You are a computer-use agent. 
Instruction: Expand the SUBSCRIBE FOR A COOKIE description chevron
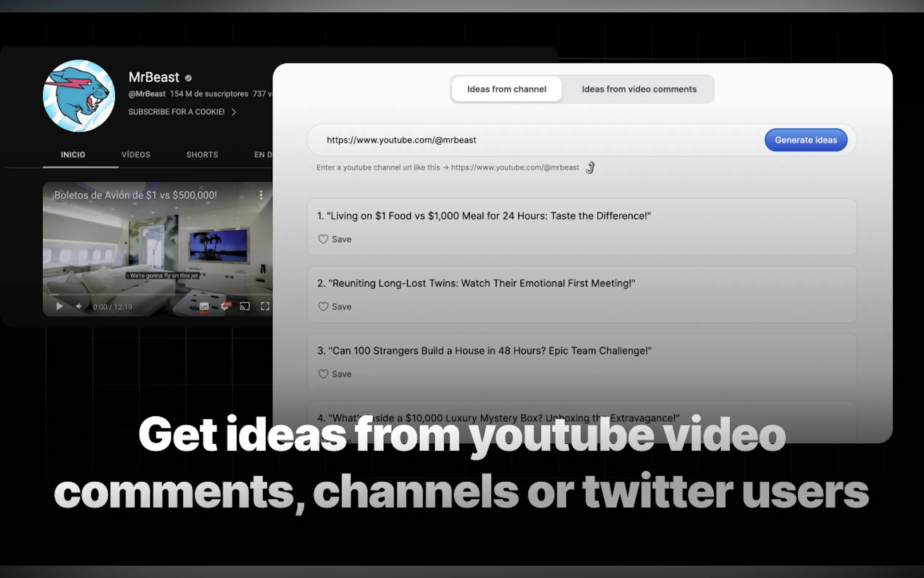pyautogui.click(x=234, y=112)
